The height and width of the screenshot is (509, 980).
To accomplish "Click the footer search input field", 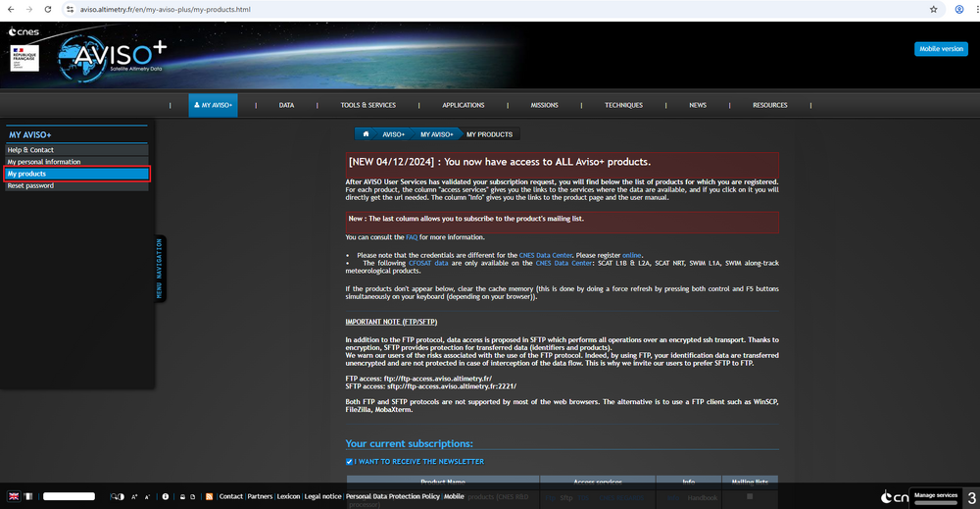I will coord(69,497).
